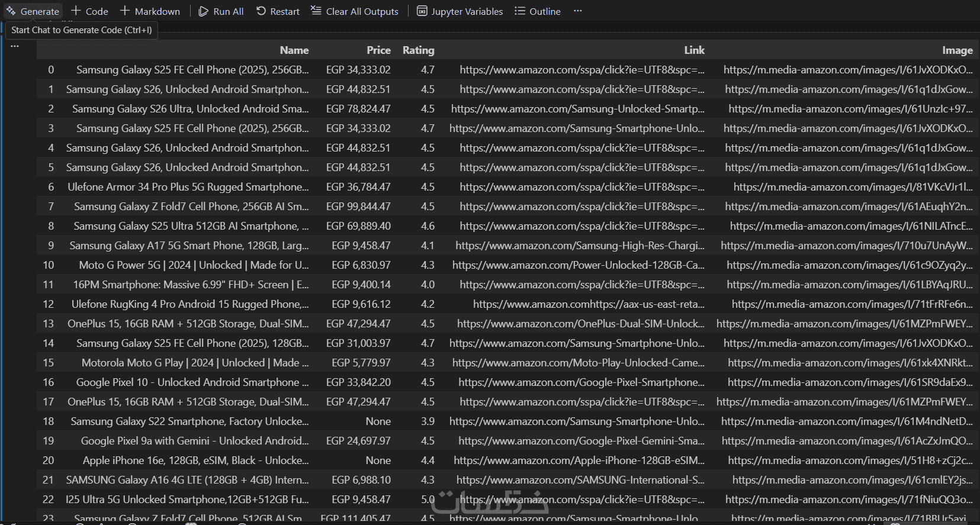Select the Apple-iPhone-128GB-eSIM link cell
This screenshot has height=525, width=980.
(x=579, y=460)
